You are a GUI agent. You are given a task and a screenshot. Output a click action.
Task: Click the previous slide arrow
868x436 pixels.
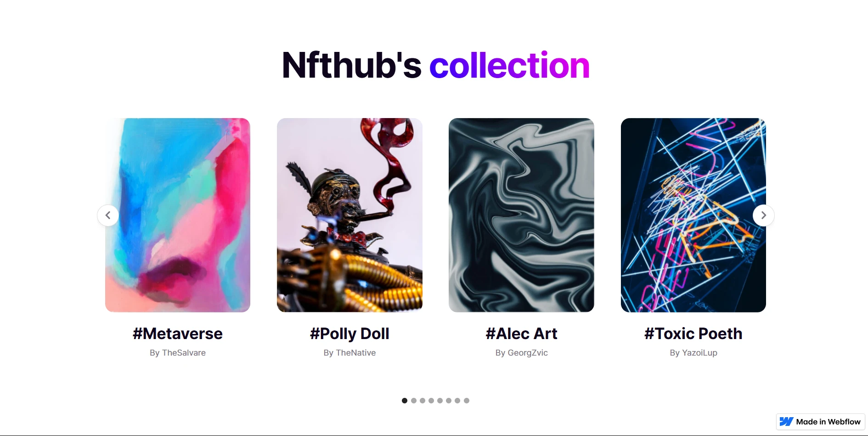click(x=108, y=215)
